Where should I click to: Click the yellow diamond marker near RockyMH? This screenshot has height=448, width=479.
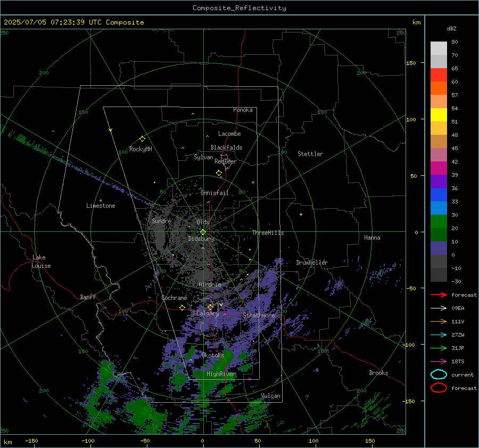[x=142, y=139]
